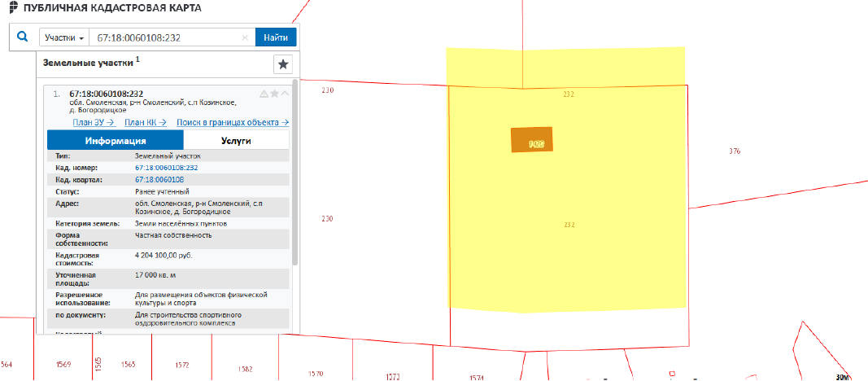Click neighboring parcel labeled 376 on map
Screen dimensions: 868x381
click(735, 151)
